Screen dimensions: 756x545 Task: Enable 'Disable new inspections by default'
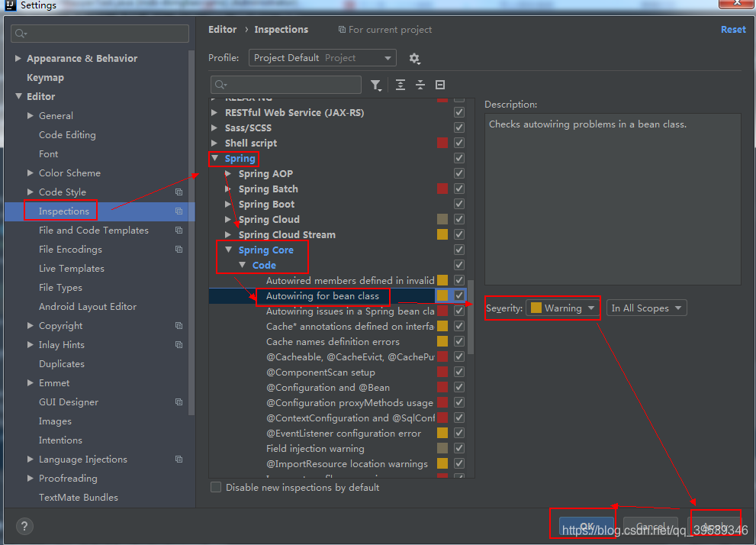tap(216, 487)
